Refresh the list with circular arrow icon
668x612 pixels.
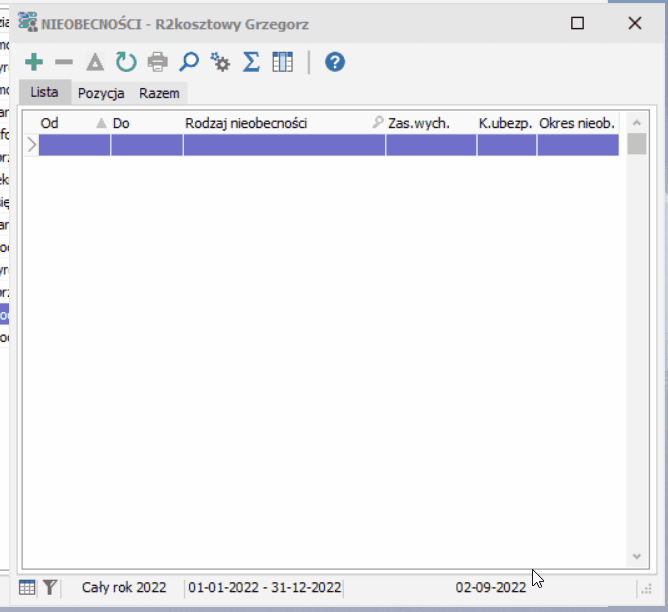pyautogui.click(x=126, y=62)
